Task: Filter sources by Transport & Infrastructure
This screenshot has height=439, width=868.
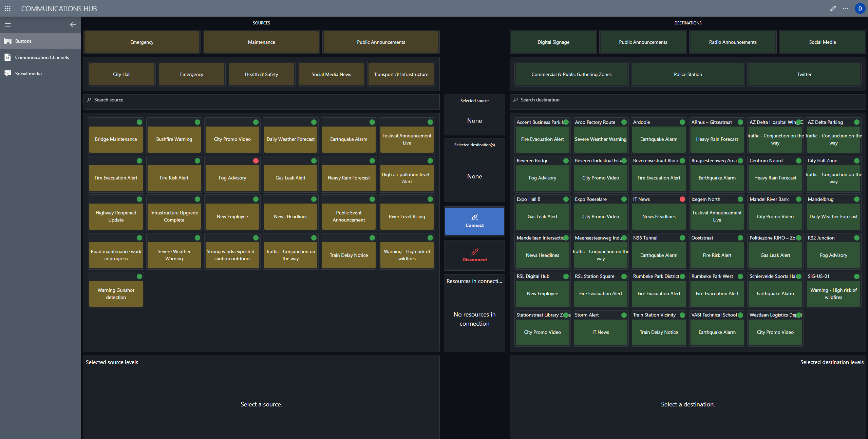Action: [x=401, y=74]
